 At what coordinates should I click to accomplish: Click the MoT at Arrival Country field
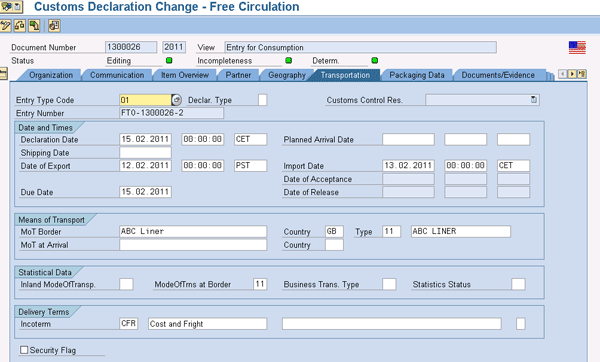tap(334, 245)
